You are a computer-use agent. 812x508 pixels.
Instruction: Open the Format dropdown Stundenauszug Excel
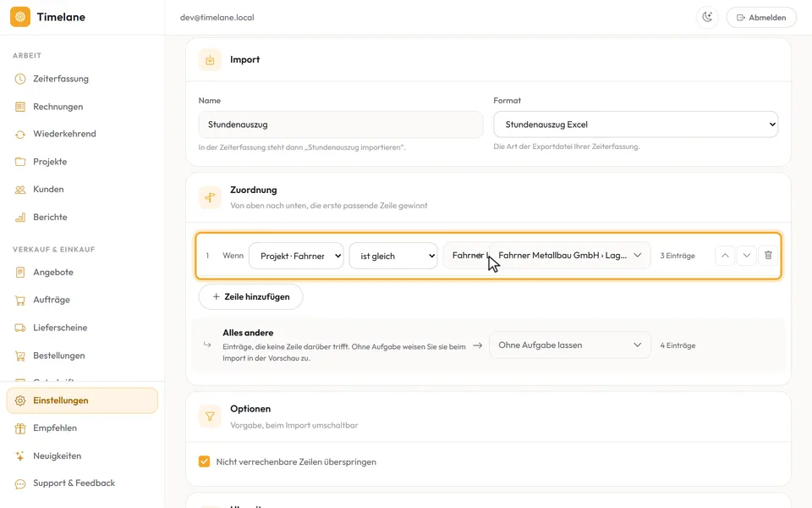(635, 124)
